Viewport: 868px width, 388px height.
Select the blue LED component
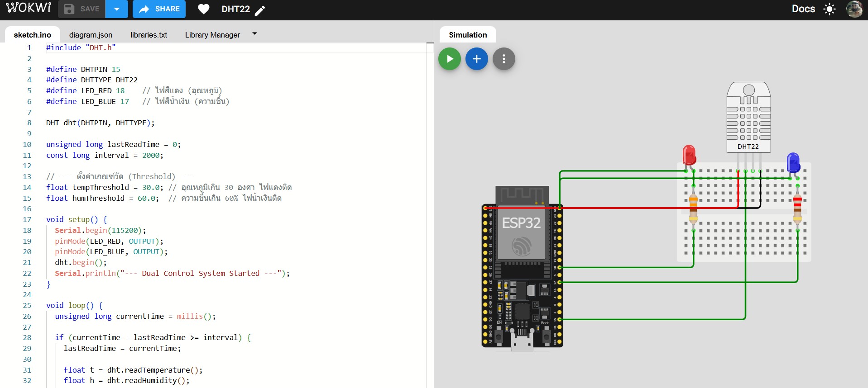click(x=793, y=162)
